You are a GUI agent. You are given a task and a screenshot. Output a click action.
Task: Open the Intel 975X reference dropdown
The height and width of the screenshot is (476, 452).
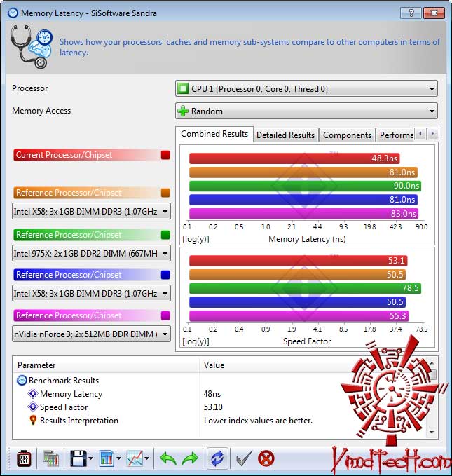coord(91,254)
